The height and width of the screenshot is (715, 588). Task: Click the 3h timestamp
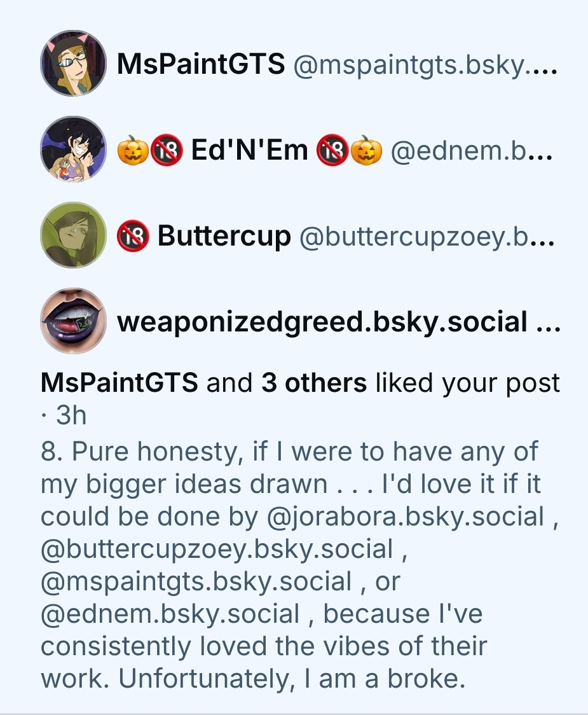coord(71,415)
